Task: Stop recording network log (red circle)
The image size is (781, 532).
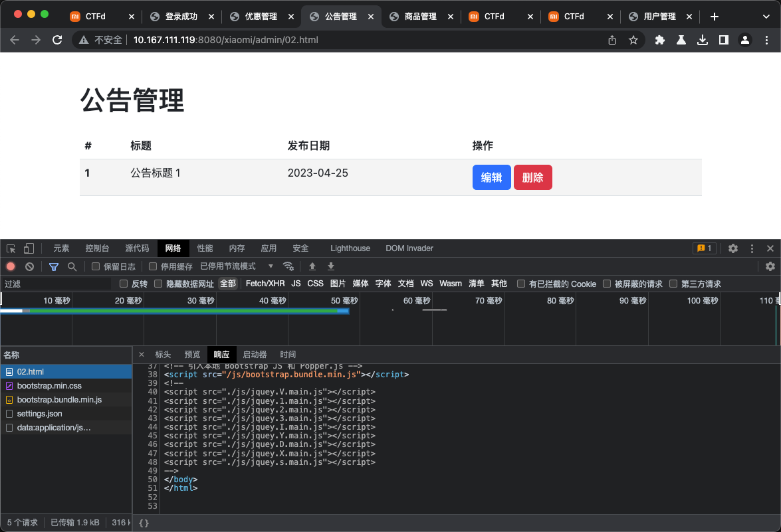Action: (10, 266)
